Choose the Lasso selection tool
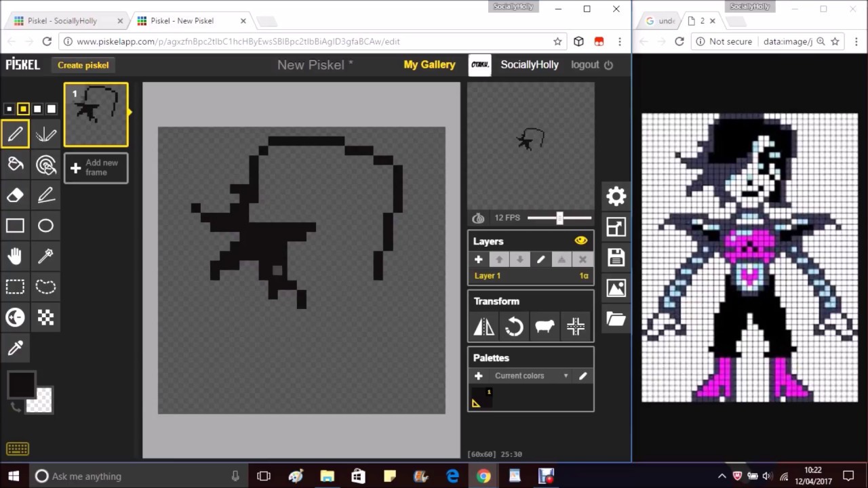The height and width of the screenshot is (488, 868). click(45, 287)
